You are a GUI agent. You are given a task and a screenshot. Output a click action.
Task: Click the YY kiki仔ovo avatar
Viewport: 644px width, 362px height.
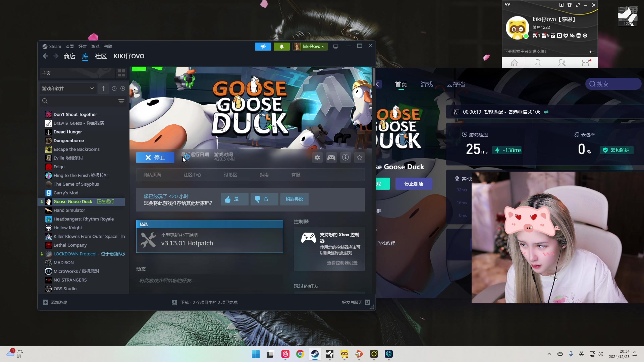pyautogui.click(x=517, y=28)
